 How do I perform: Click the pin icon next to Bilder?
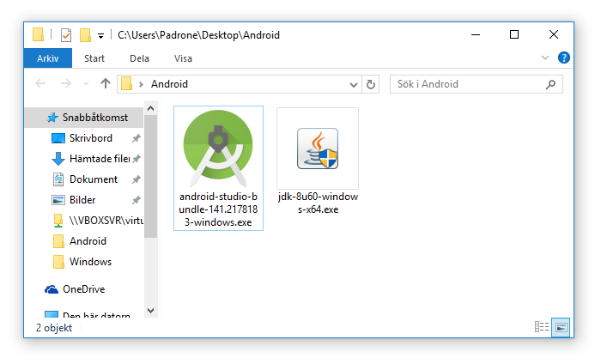pyautogui.click(x=136, y=200)
